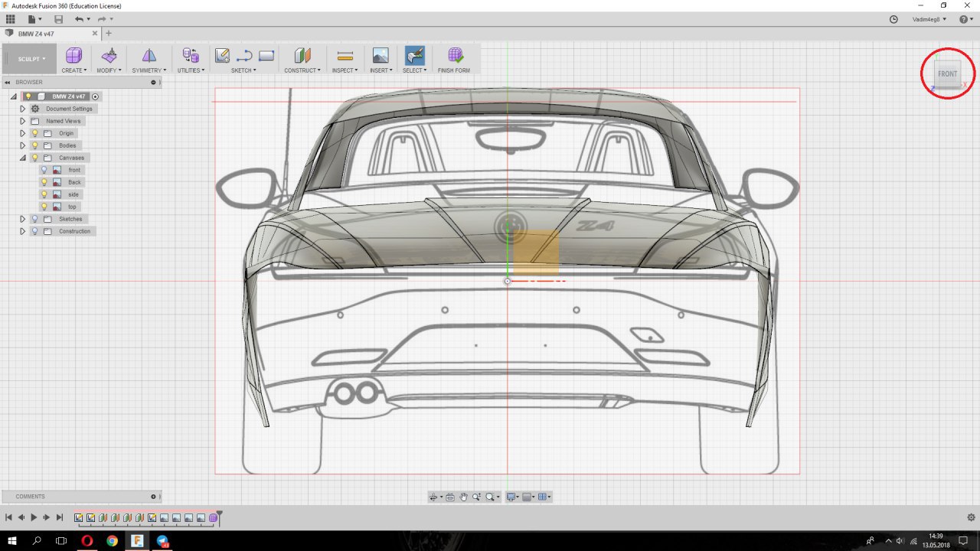Open the Viewports layout icon
Viewport: 980px width, 551px height.
[x=544, y=497]
